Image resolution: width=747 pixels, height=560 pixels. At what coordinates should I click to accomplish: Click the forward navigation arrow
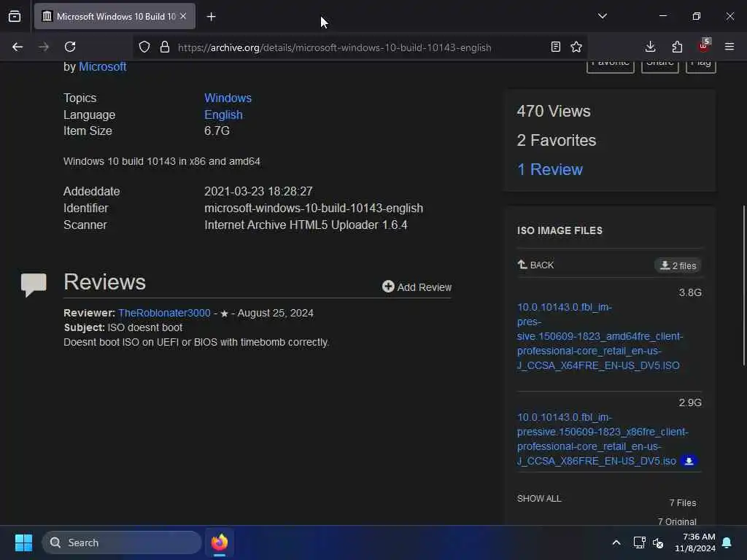click(44, 47)
